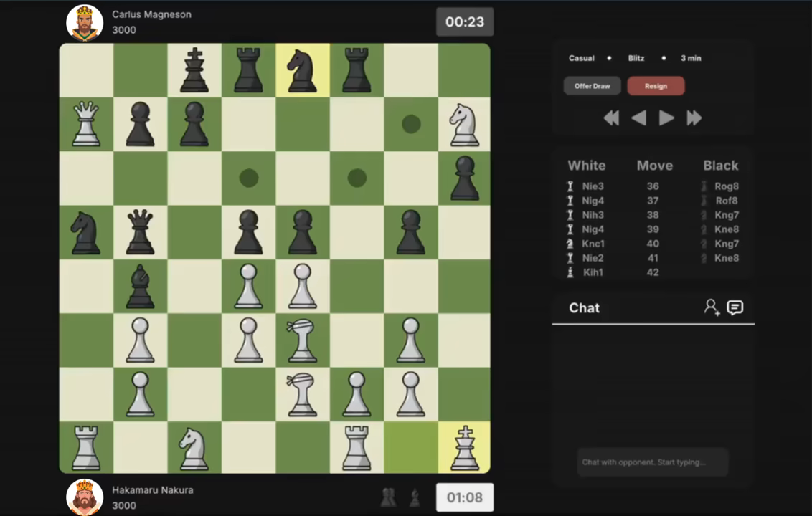Click the white pawn on d3

point(249,340)
